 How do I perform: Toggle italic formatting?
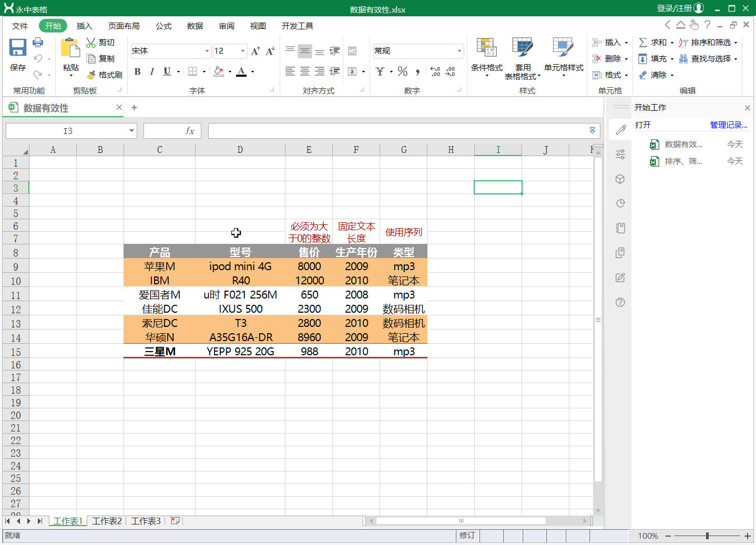[152, 71]
